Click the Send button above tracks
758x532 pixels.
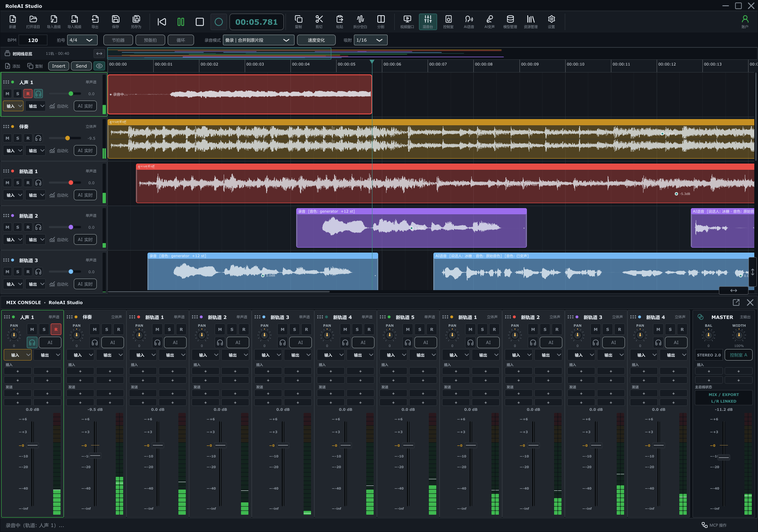(81, 66)
